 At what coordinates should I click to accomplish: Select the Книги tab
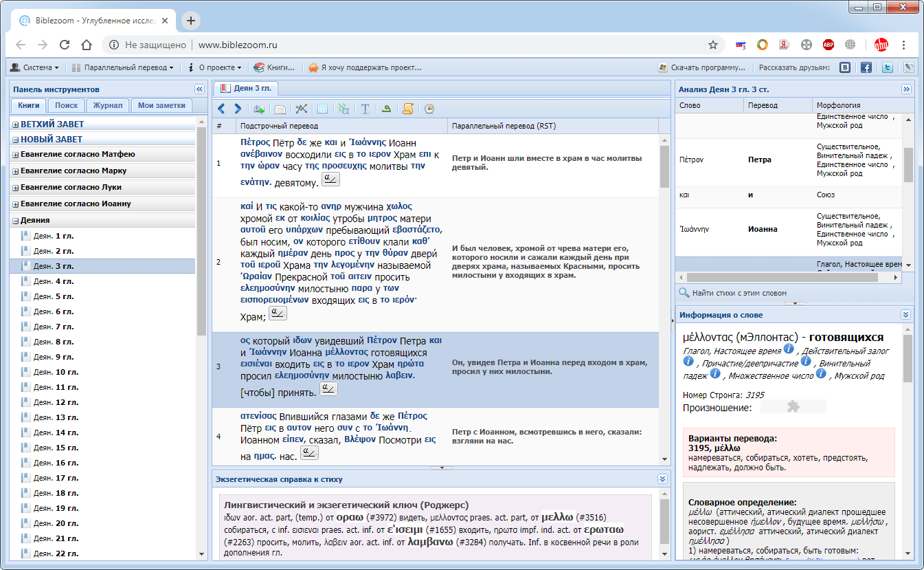point(29,105)
